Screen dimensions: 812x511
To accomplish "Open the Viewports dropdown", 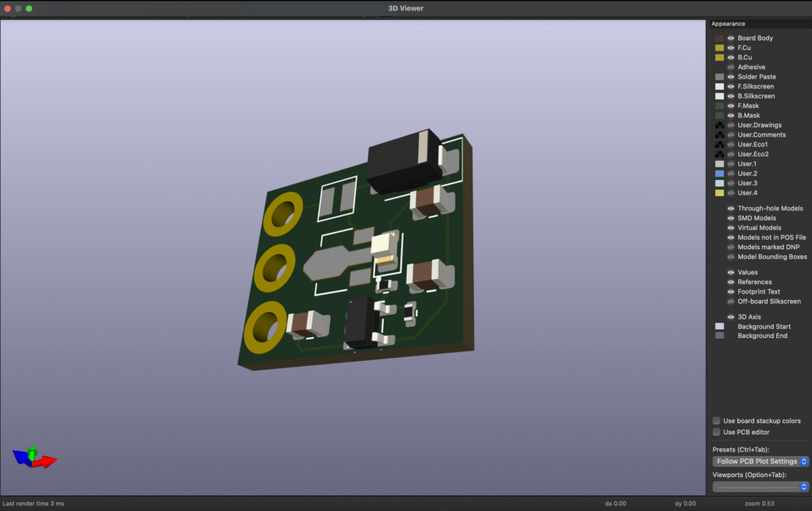I will [x=760, y=486].
